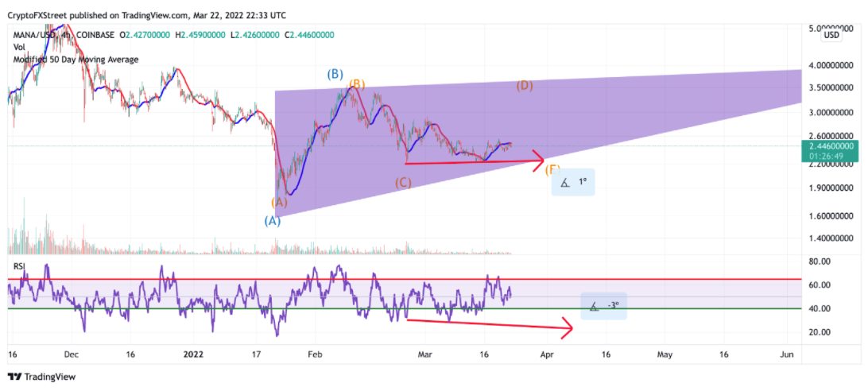
Task: Click the current price tag 2.446
Action: [828, 151]
